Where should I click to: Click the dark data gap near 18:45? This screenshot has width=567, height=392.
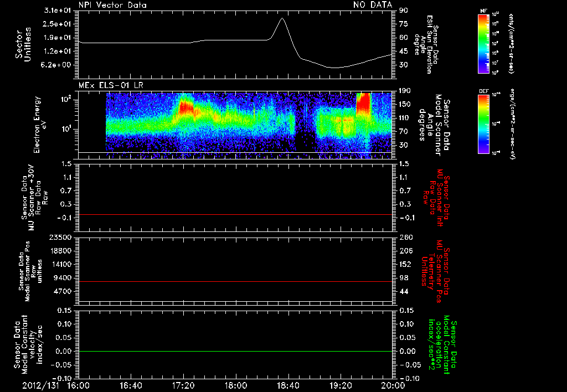coord(305,125)
